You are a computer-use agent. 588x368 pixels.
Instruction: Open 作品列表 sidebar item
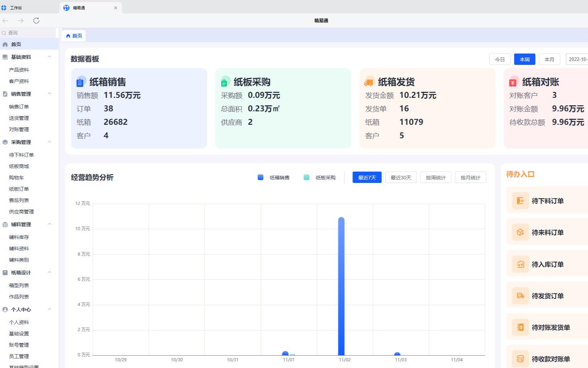tap(19, 297)
